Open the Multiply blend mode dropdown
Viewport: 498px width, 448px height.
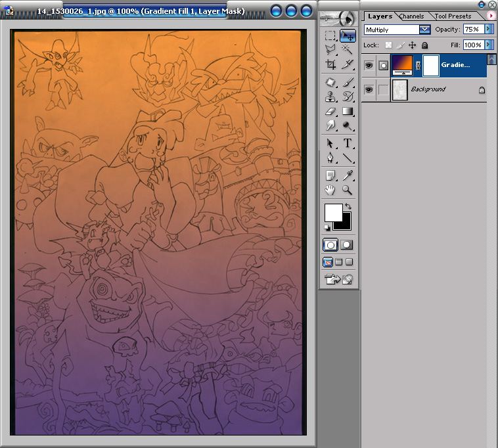[424, 30]
